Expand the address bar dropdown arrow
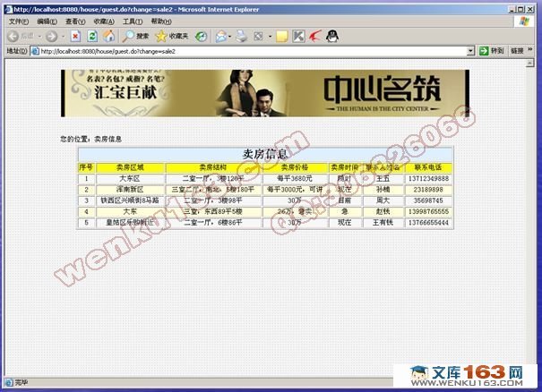The image size is (542, 392). point(470,51)
